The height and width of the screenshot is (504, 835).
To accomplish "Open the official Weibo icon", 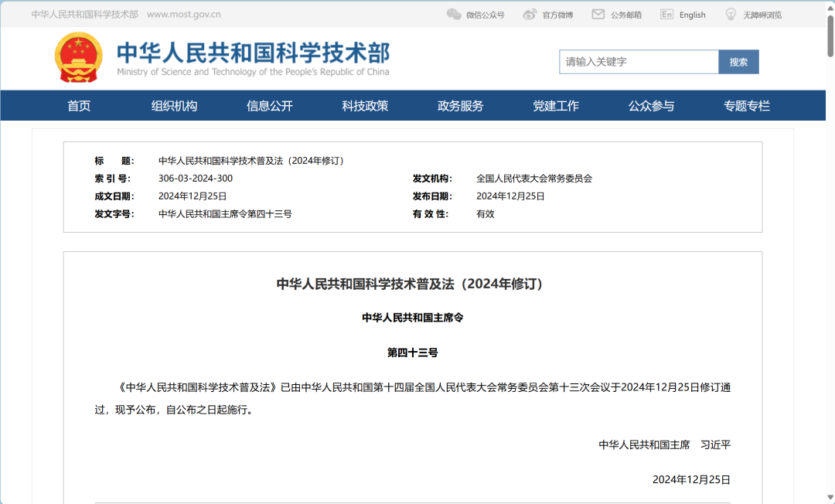I will [530, 15].
